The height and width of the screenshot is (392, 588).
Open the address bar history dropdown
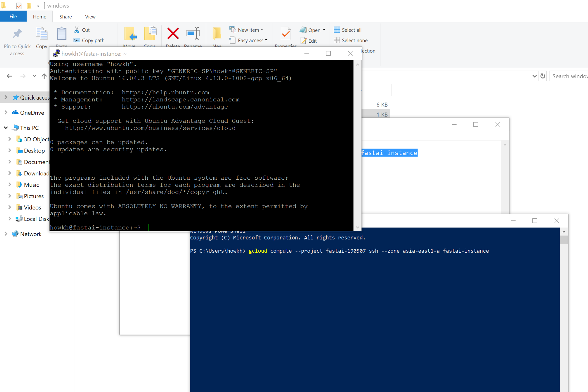(535, 76)
